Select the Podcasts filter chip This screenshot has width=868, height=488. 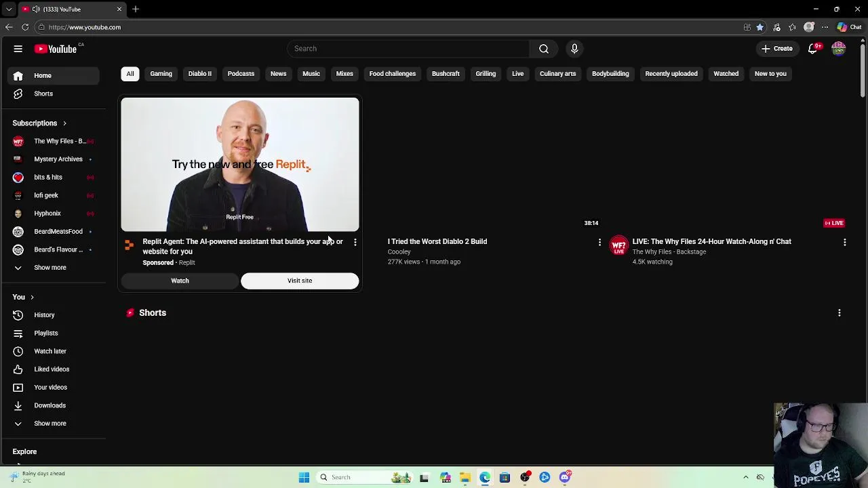click(x=241, y=74)
